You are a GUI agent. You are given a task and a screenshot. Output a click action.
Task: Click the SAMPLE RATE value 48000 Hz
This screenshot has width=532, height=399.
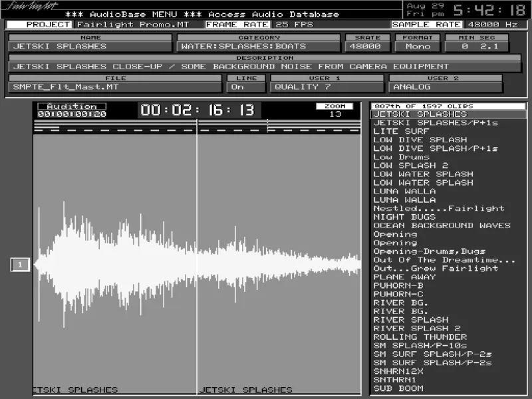493,25
